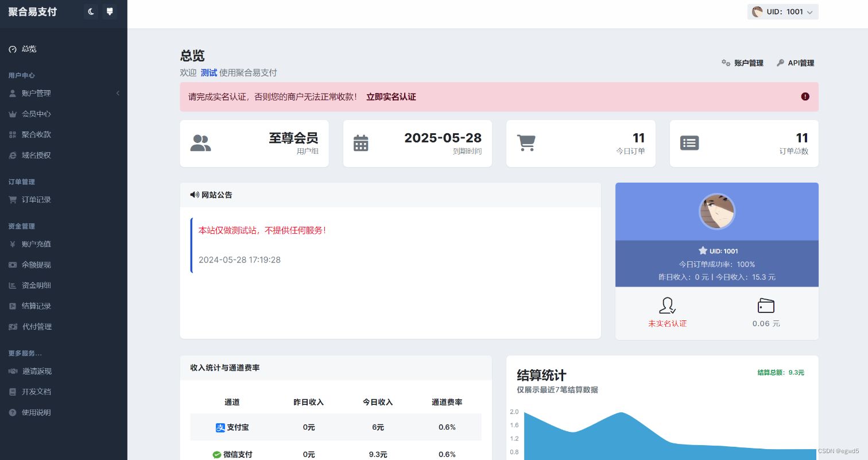Click the avatar in the UID 1001 profile card
Screen dimensions: 868x460
717,211
